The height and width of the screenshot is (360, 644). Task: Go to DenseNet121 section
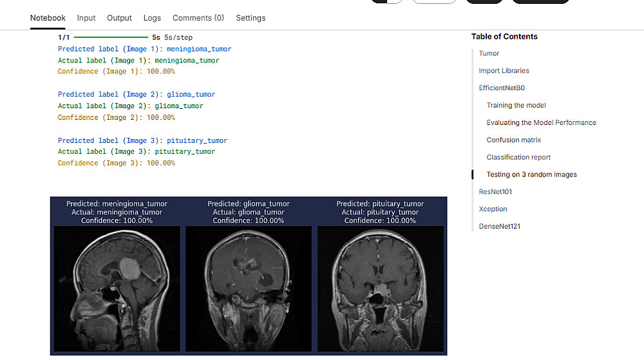499,227
